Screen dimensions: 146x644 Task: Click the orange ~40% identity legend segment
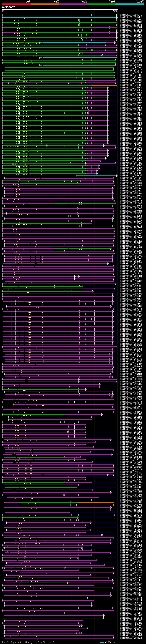[x=45, y=4]
